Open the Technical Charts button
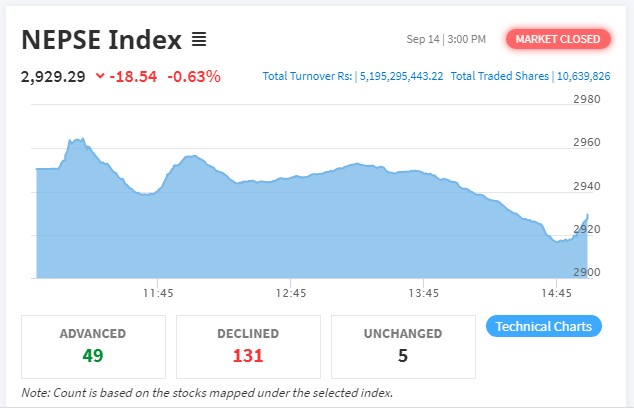The width and height of the screenshot is (634, 408). pos(543,327)
